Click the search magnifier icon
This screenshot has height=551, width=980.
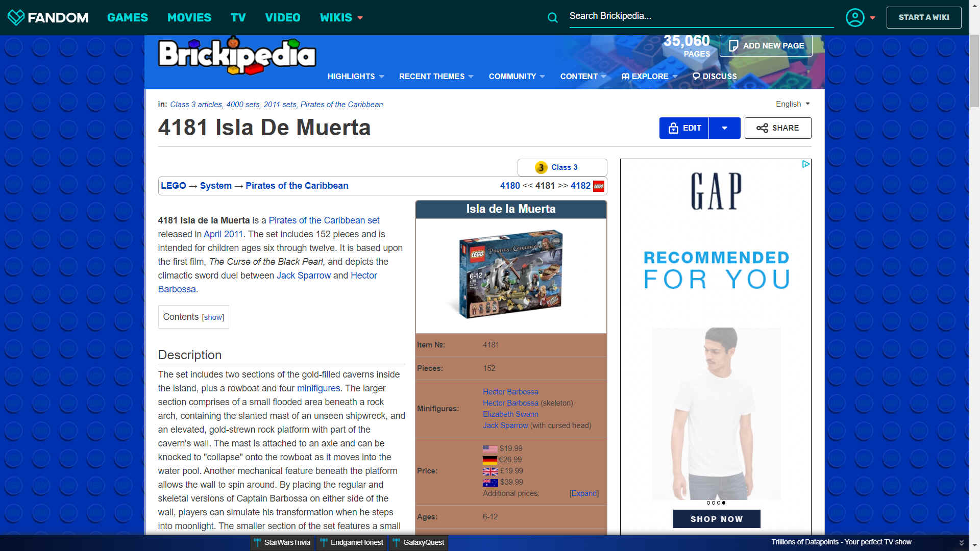pos(552,17)
